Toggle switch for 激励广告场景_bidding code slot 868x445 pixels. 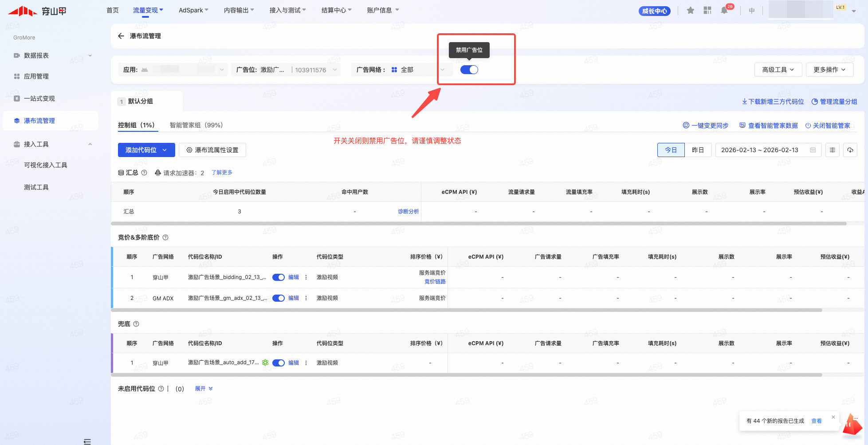pos(279,277)
